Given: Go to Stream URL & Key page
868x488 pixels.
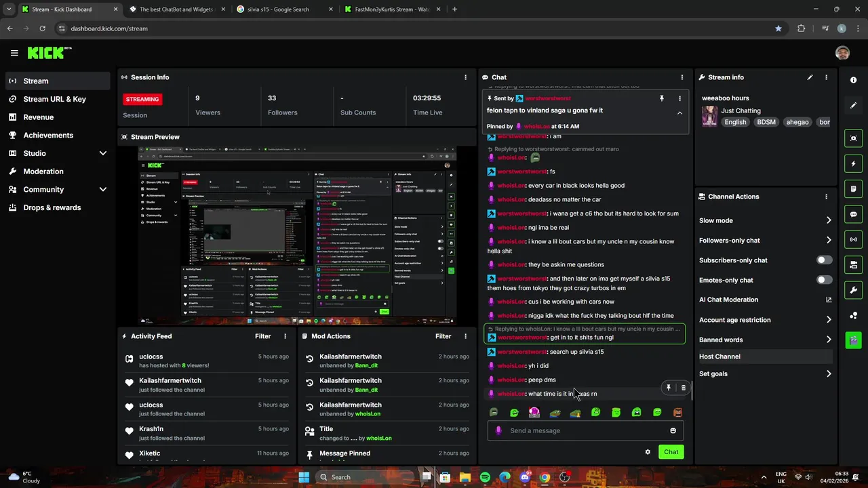Looking at the screenshot, I should (x=58, y=99).
